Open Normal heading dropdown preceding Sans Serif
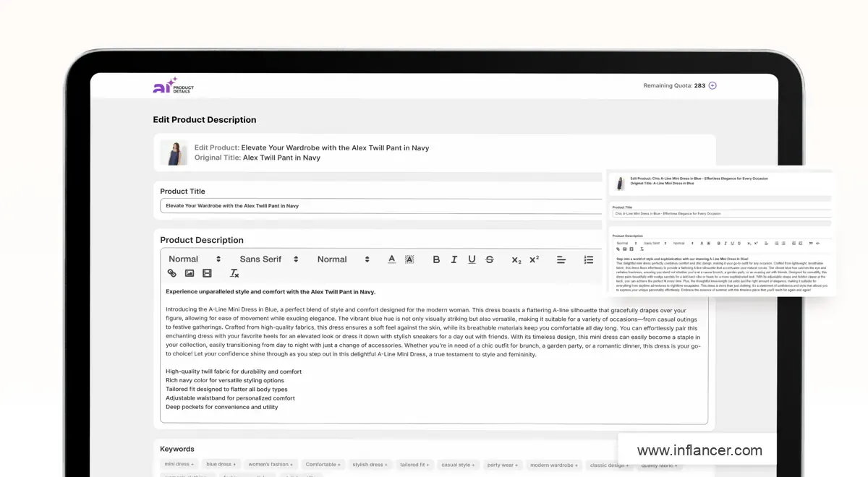This screenshot has height=477, width=868. tap(195, 259)
